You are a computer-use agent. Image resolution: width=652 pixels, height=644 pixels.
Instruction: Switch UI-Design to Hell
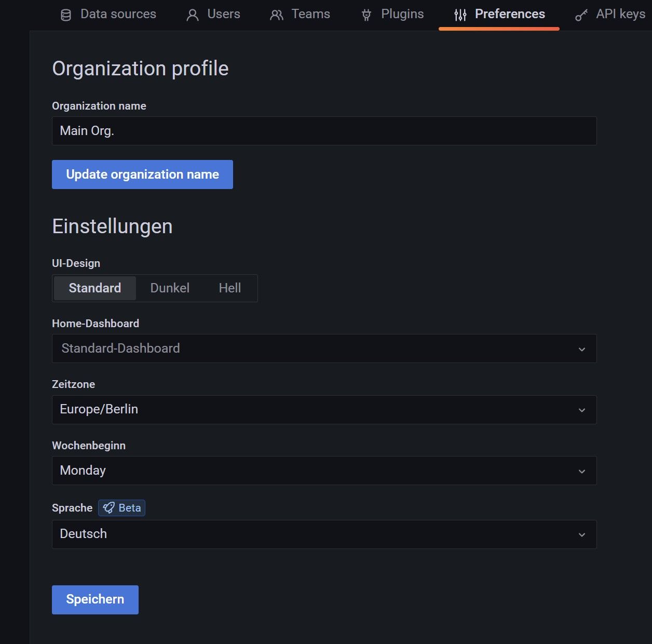point(229,288)
